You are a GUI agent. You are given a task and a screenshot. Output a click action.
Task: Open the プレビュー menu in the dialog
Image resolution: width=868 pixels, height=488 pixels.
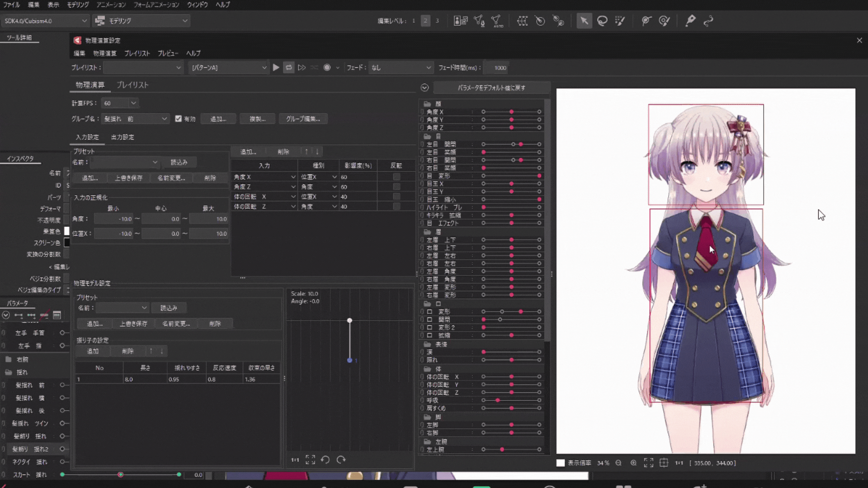click(168, 53)
